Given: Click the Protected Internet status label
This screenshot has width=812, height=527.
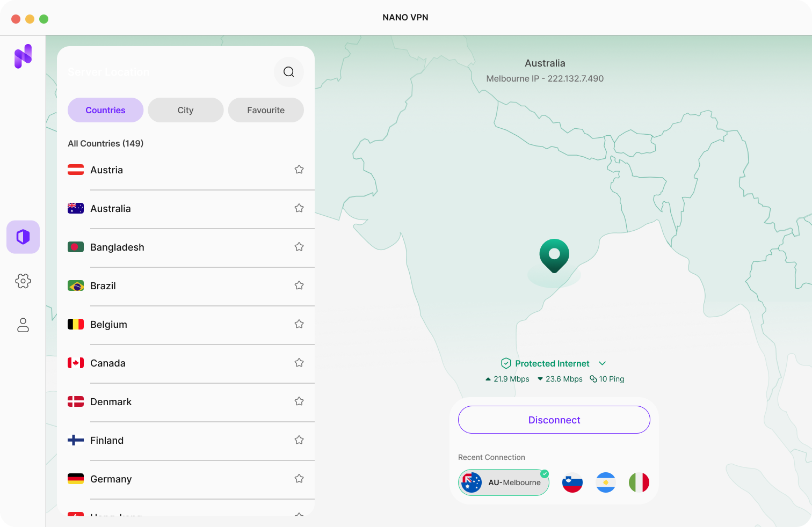Looking at the screenshot, I should [x=552, y=363].
